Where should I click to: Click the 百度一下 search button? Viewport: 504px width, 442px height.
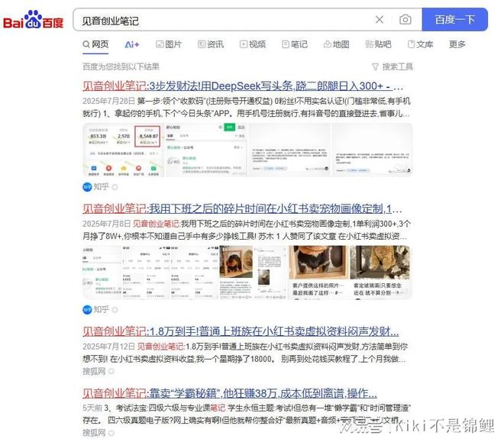(x=454, y=20)
